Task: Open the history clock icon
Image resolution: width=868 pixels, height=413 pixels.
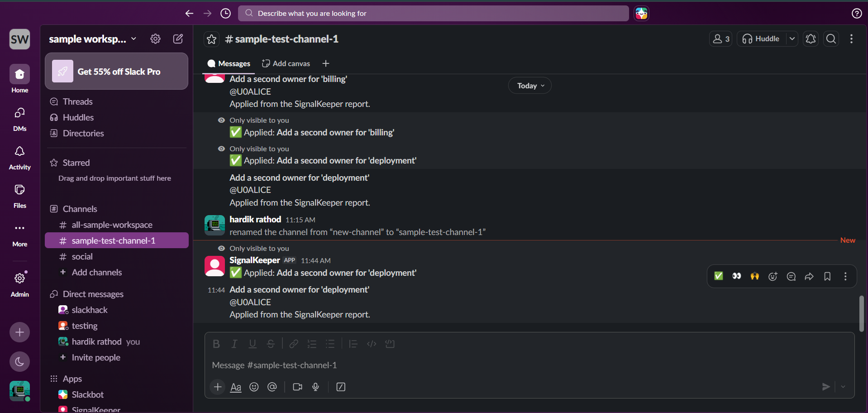Action: (225, 14)
